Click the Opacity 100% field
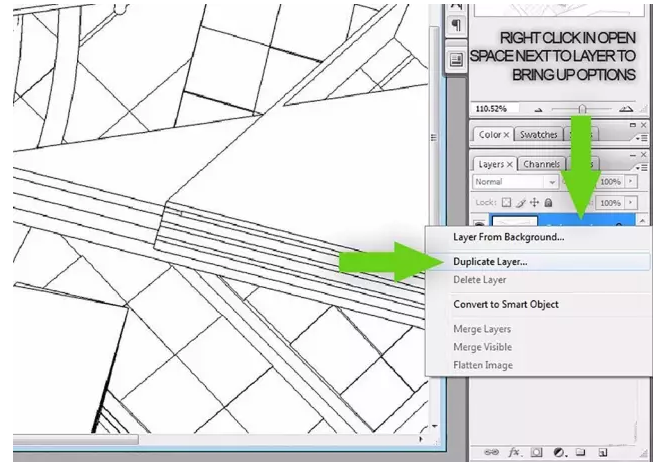 pos(610,182)
